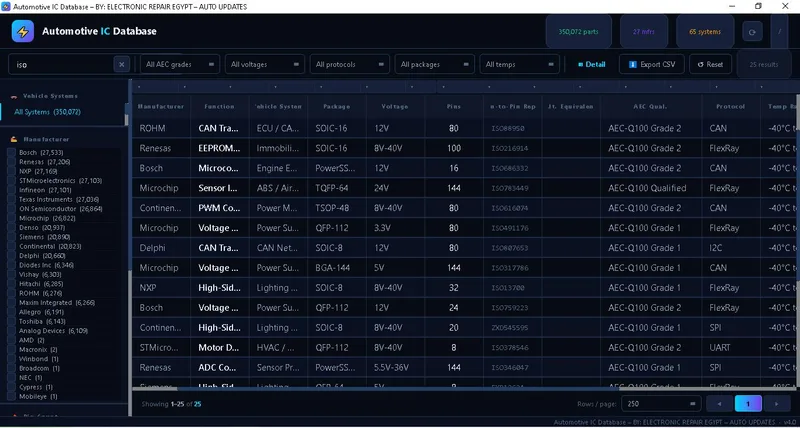Sort by the AEC Qual. column header
This screenshot has height=428, width=800.
pyautogui.click(x=651, y=107)
